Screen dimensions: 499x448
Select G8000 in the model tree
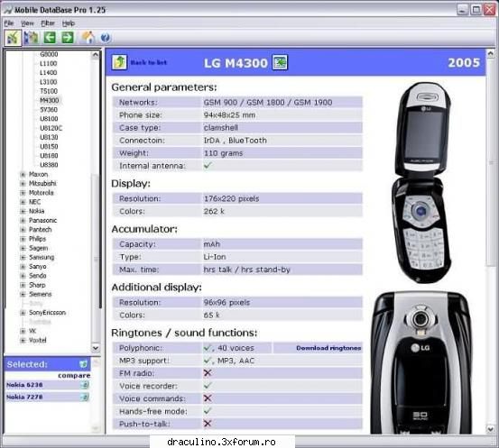[49, 54]
